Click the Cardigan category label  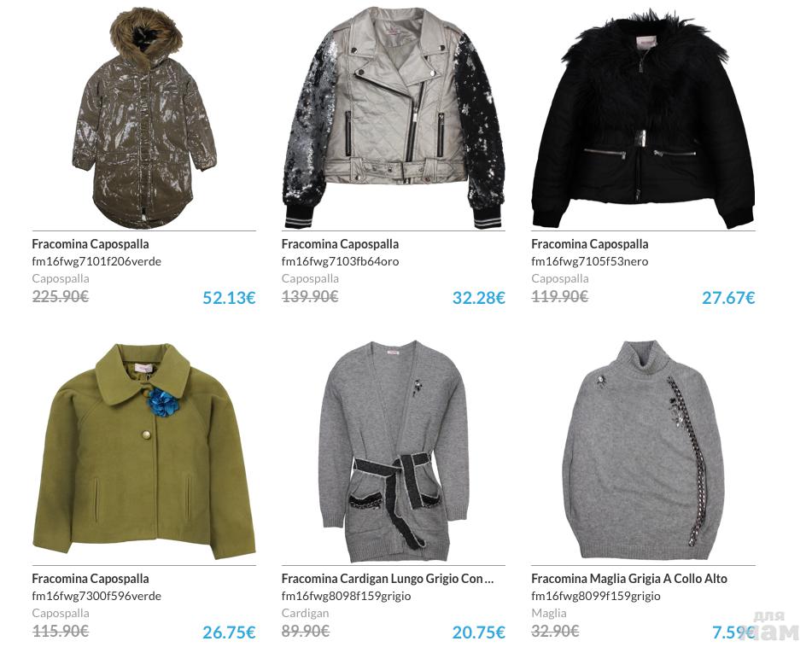(x=305, y=613)
